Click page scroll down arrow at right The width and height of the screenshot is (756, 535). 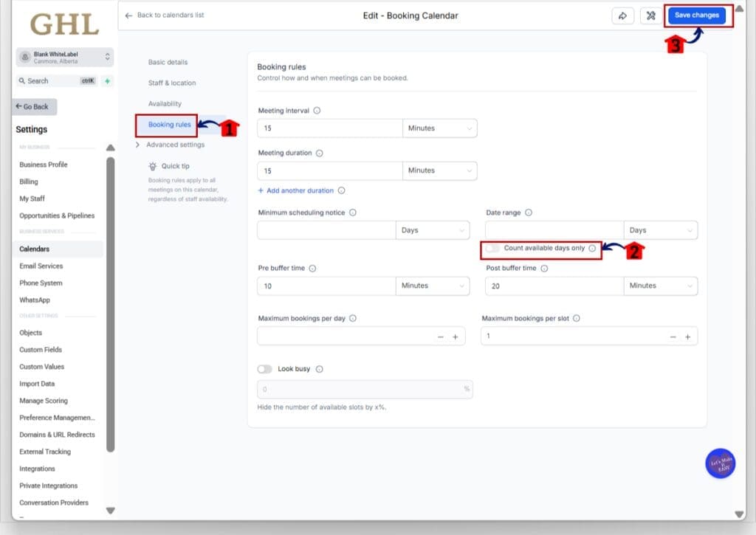[x=739, y=514]
